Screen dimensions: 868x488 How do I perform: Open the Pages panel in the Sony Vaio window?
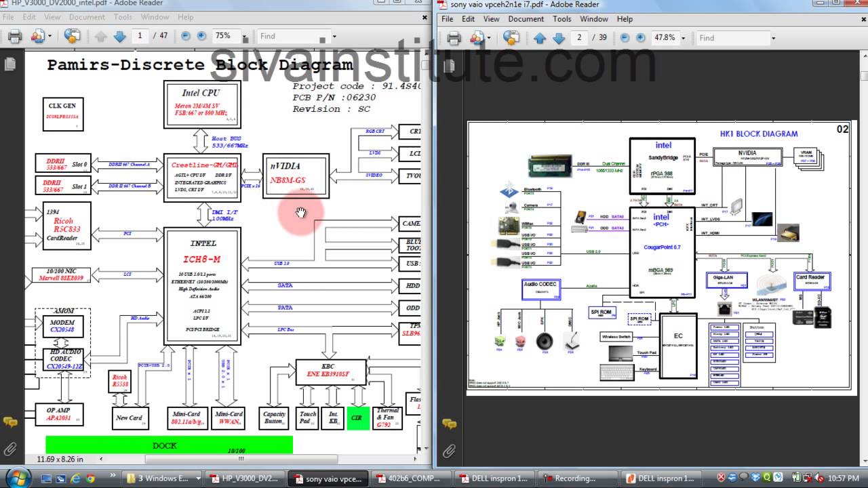[x=448, y=66]
